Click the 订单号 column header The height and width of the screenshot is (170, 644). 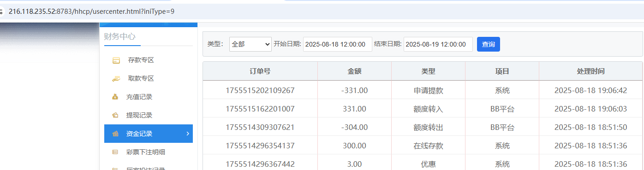pyautogui.click(x=260, y=71)
